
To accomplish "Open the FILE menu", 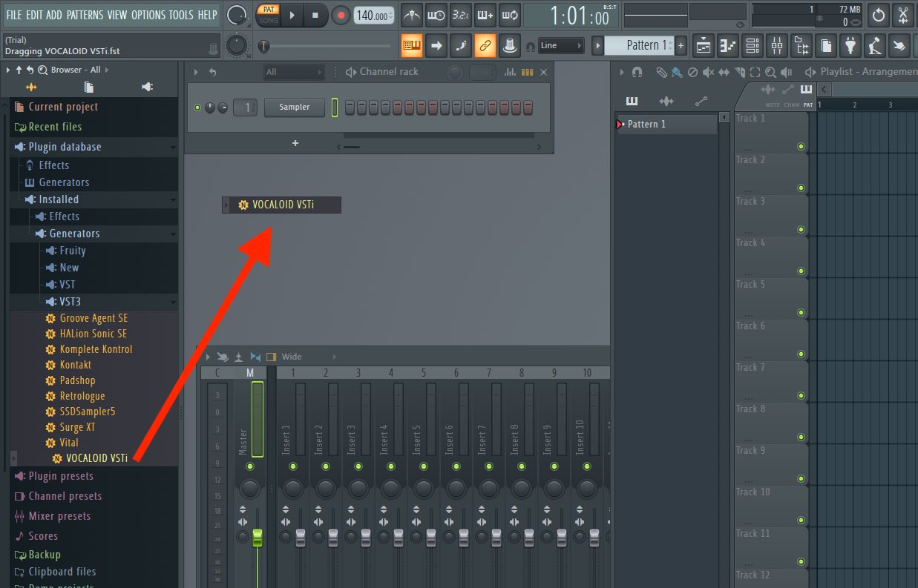I will click(13, 15).
